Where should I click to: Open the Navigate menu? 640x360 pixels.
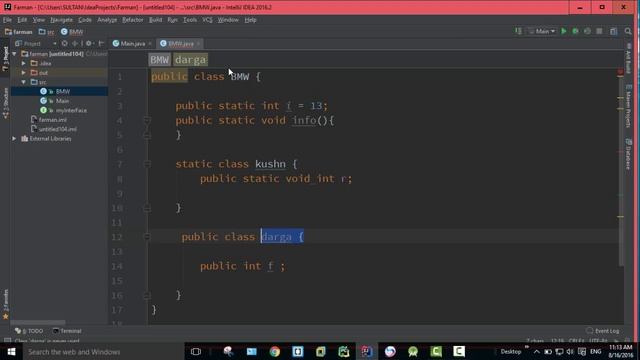point(61,20)
